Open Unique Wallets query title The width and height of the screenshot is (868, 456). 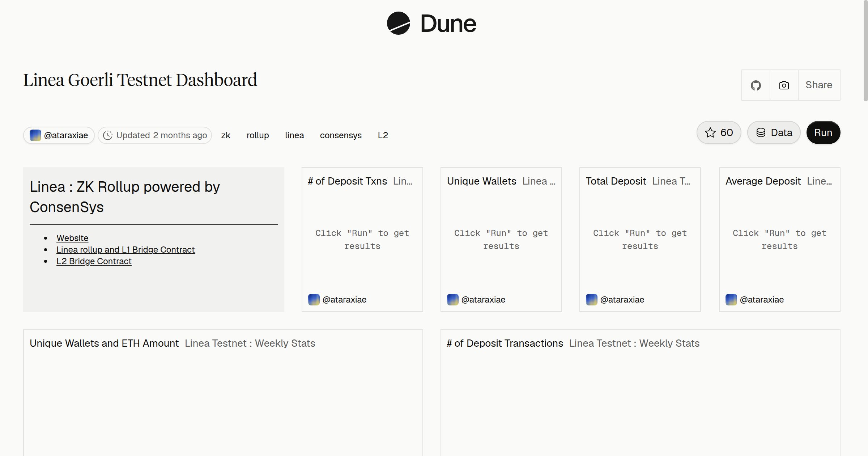pos(481,181)
